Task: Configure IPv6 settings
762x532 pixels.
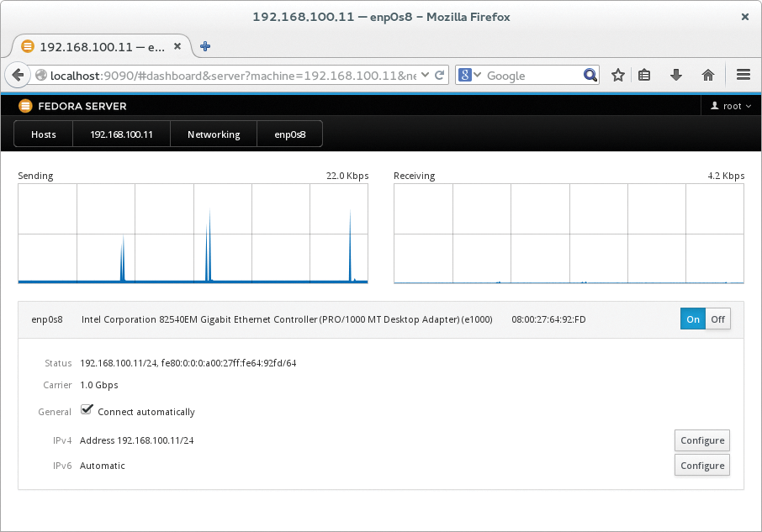Action: (x=701, y=465)
